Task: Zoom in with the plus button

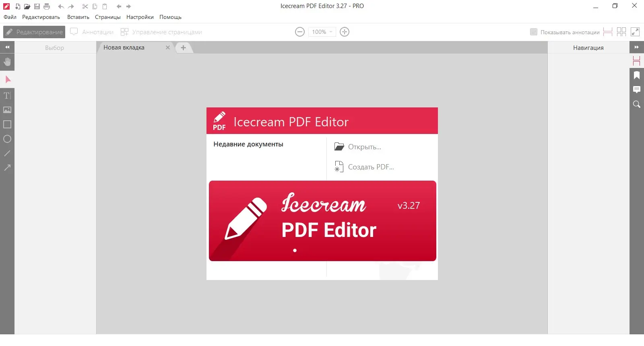Action: click(345, 32)
